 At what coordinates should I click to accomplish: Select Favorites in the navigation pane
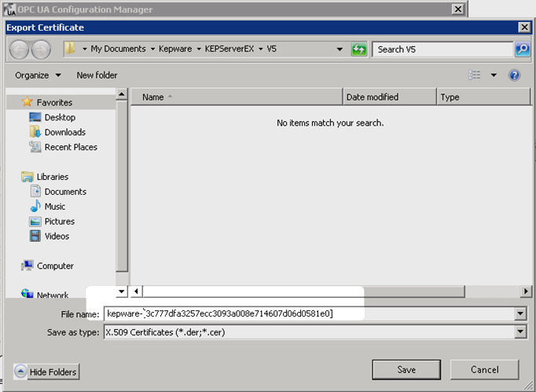click(54, 102)
